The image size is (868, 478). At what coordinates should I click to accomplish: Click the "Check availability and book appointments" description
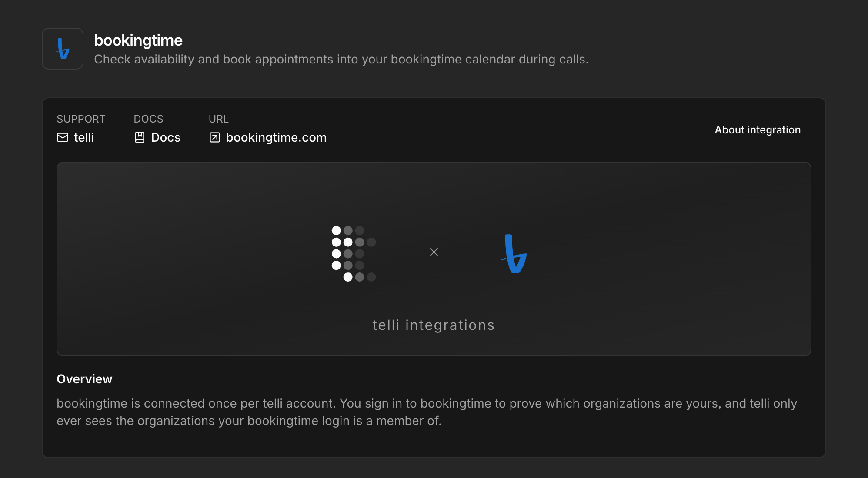pyautogui.click(x=341, y=59)
